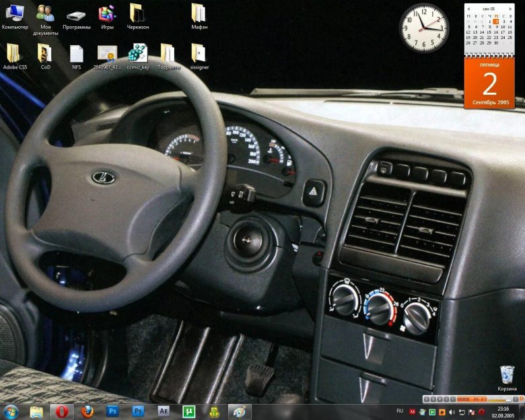The image size is (525, 420).
Task: Open After Effects from the taskbar
Action: (x=163, y=411)
